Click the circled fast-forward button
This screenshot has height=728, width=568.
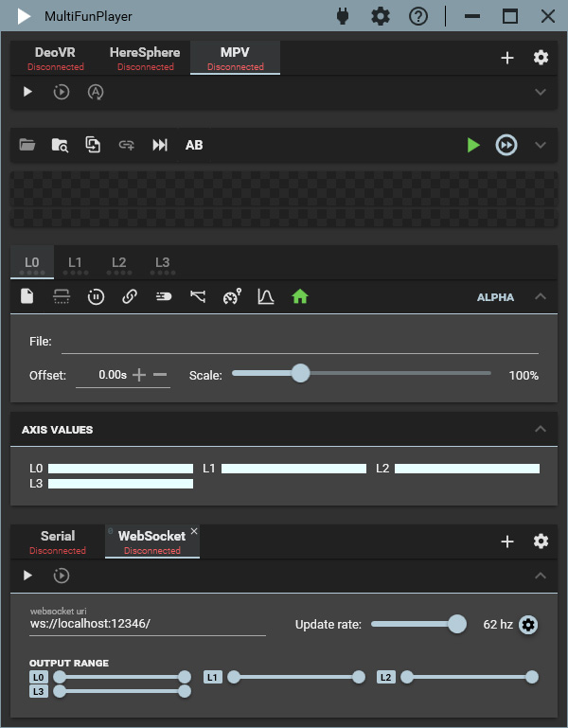(506, 145)
